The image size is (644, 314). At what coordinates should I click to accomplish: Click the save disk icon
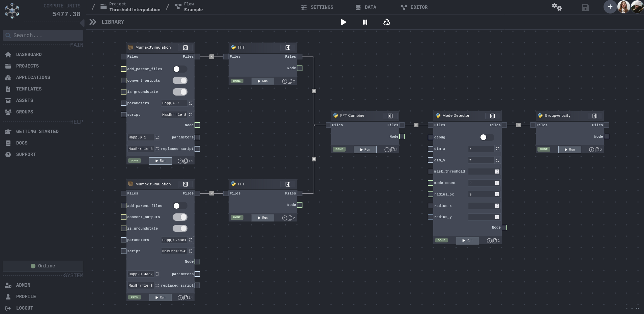[x=585, y=7]
